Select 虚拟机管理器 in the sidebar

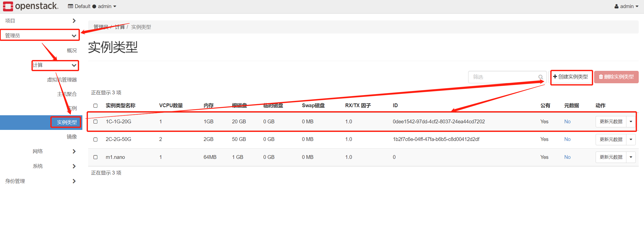[62, 79]
